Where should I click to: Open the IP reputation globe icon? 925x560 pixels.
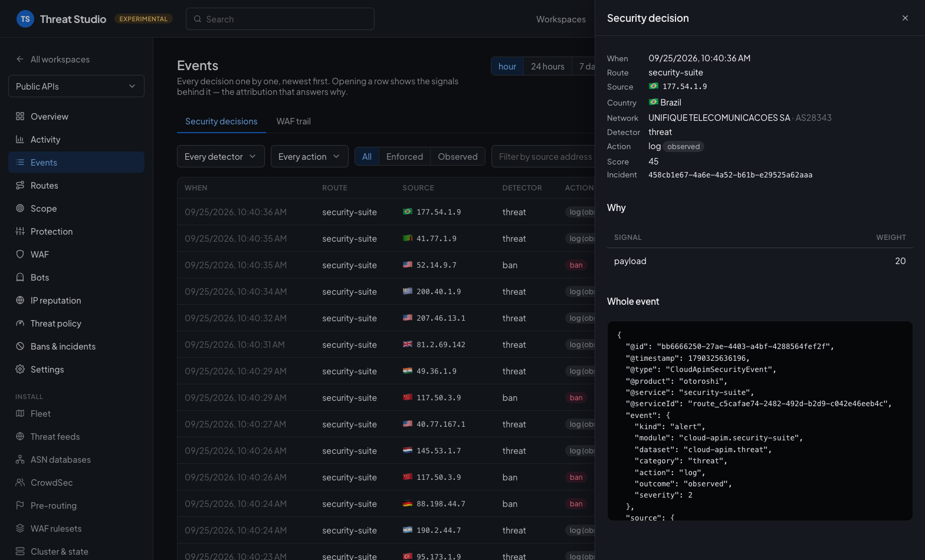(20, 300)
